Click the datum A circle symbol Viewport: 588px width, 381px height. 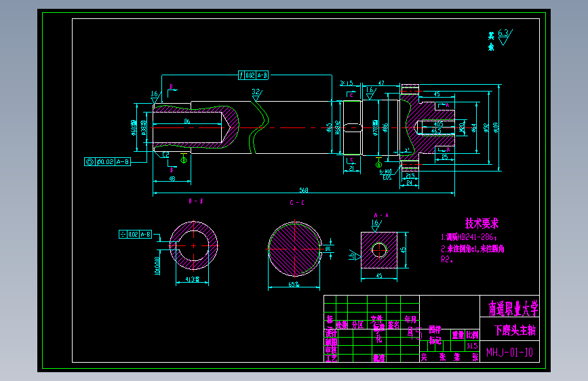(378, 164)
